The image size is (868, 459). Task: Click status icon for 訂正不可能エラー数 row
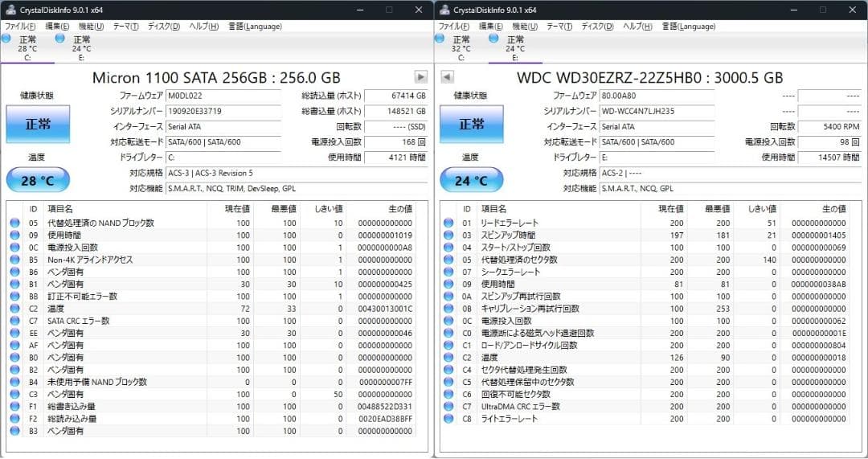15,296
